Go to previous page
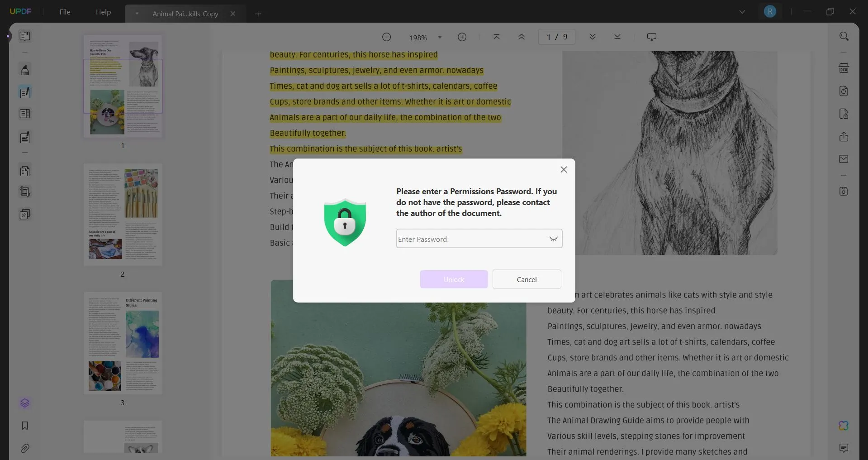This screenshot has height=460, width=868. tap(521, 37)
